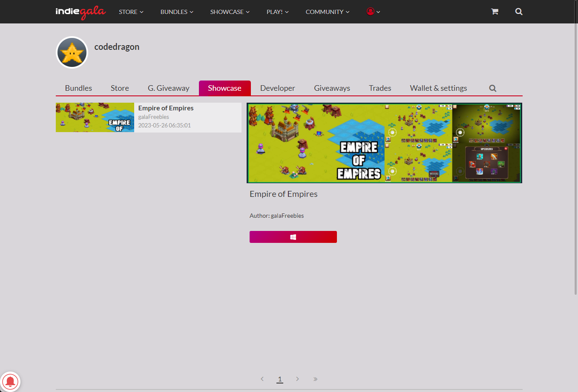Switch to the G. Giveaway tab

(169, 88)
